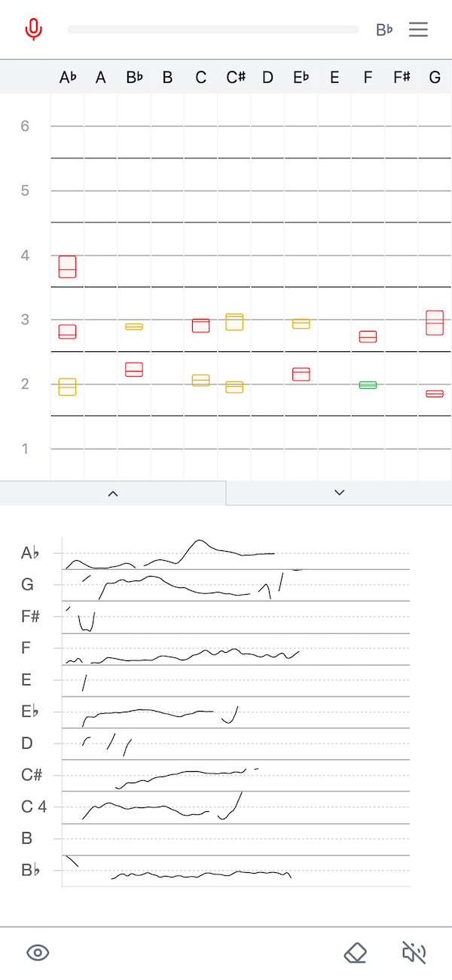The height and width of the screenshot is (980, 452).
Task: Toggle recording with the microphone button
Action: 34,29
